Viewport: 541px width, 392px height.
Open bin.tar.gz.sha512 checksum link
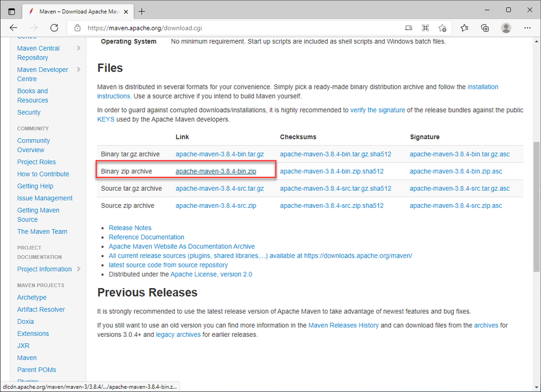335,154
